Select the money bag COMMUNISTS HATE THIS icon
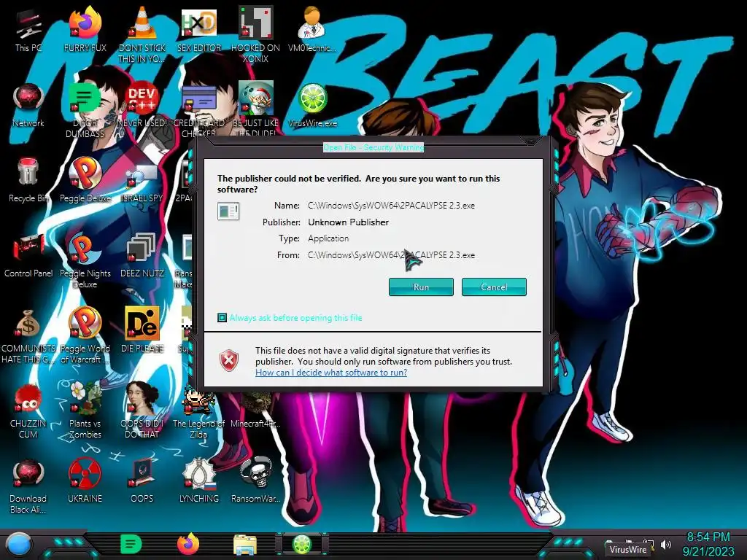The width and height of the screenshot is (747, 560). click(x=28, y=336)
